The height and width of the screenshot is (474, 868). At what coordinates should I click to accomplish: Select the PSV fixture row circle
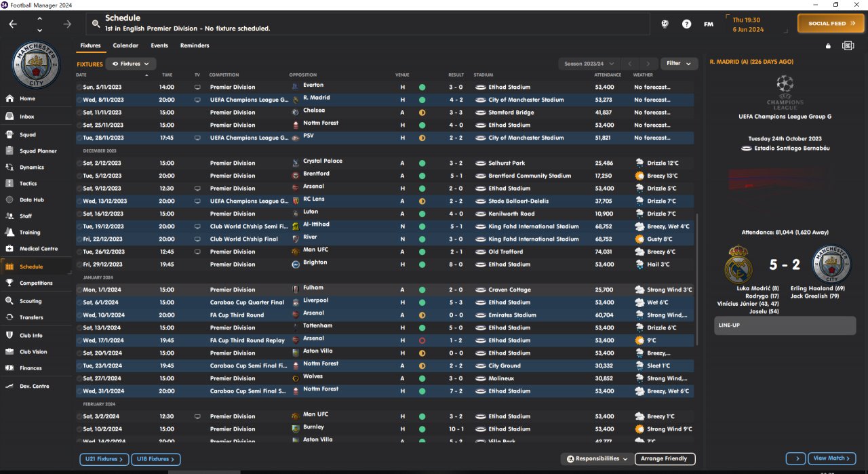79,138
